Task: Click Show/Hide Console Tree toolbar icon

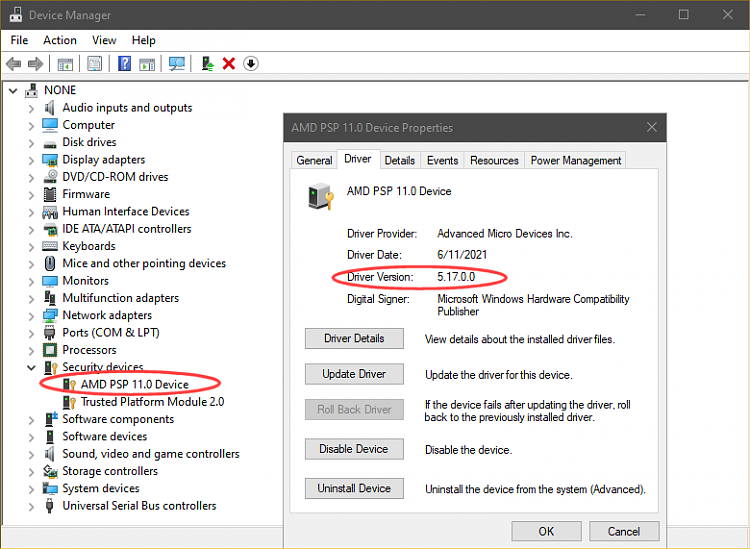Action: (x=65, y=64)
